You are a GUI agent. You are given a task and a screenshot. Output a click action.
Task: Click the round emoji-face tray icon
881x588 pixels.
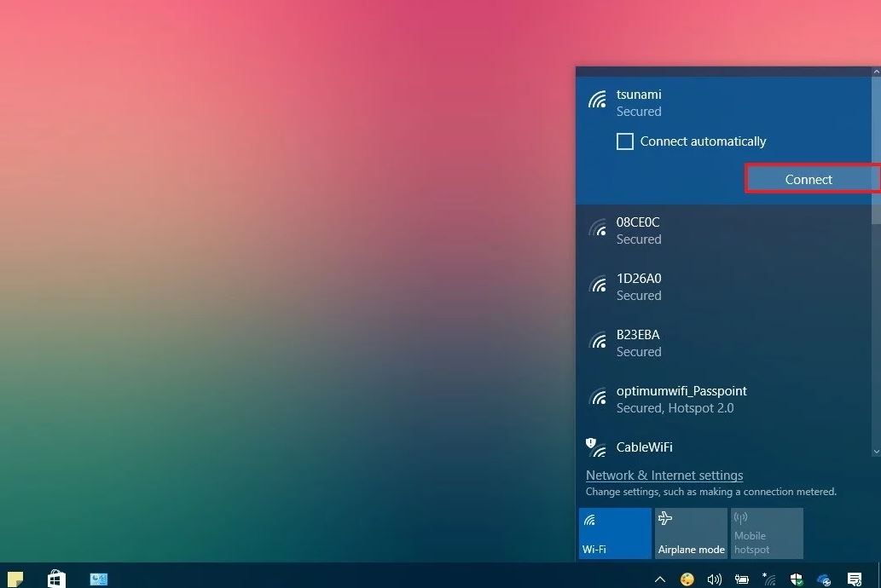[687, 579]
